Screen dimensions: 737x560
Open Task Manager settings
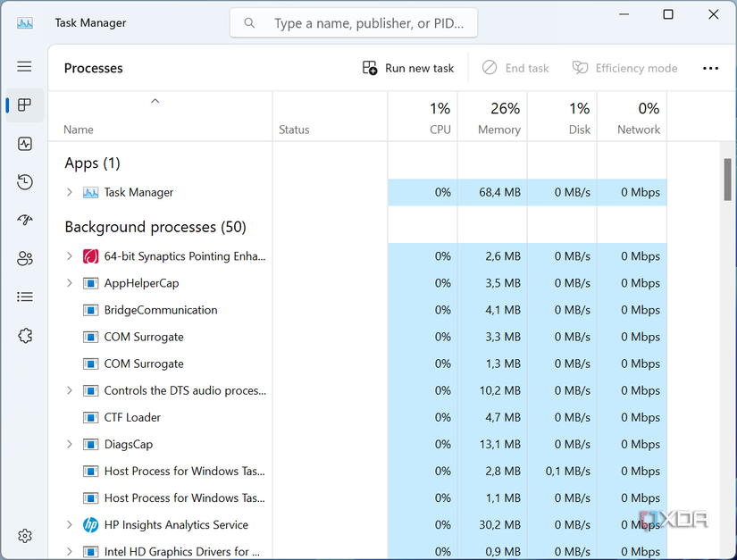(24, 535)
